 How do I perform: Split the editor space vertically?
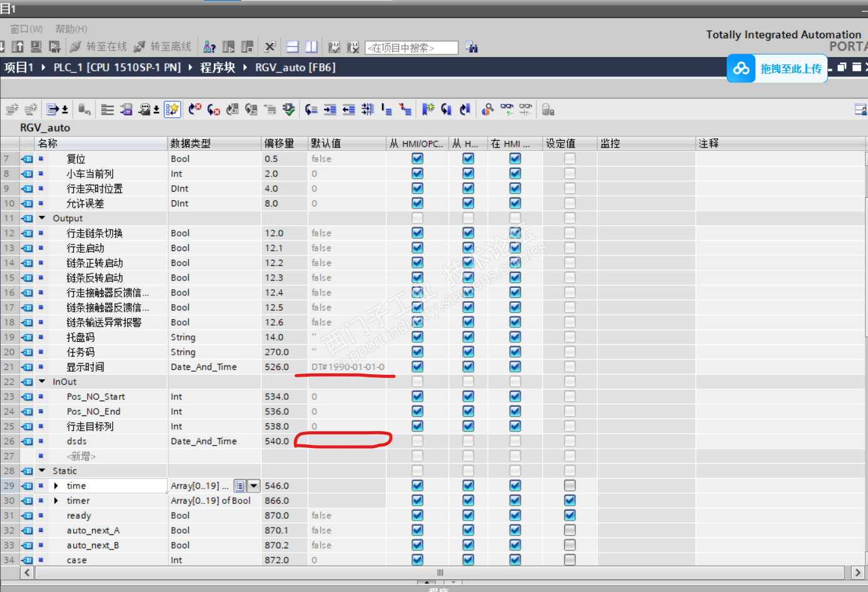(x=311, y=47)
